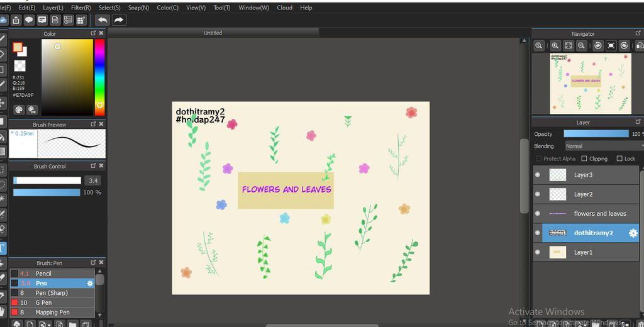Click the Redo arrow button
This screenshot has width=644, height=327.
[119, 19]
